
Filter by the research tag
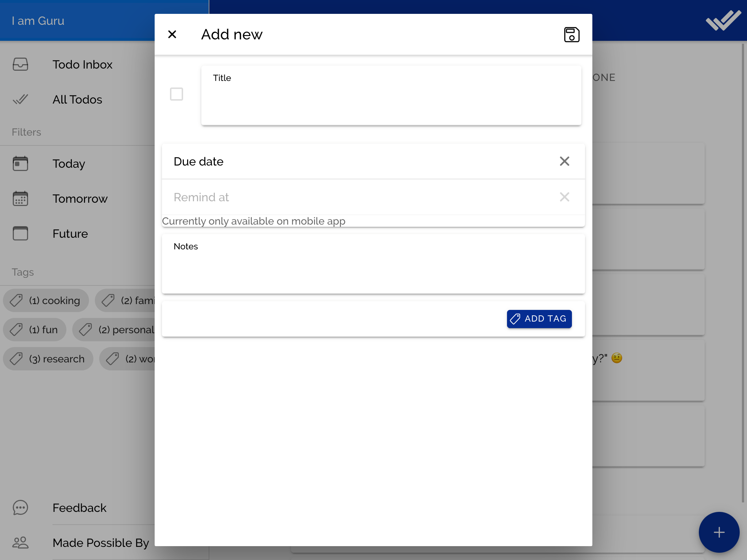[48, 359]
